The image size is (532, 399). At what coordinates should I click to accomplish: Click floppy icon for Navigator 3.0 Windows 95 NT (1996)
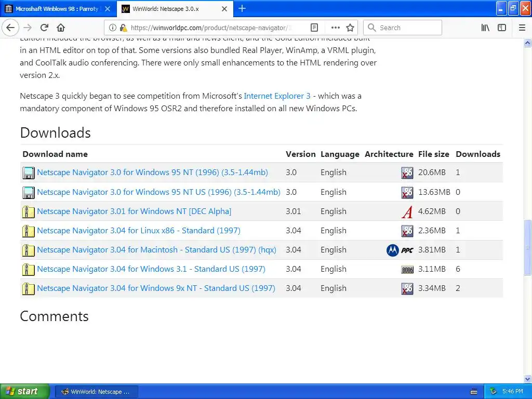[29, 172]
